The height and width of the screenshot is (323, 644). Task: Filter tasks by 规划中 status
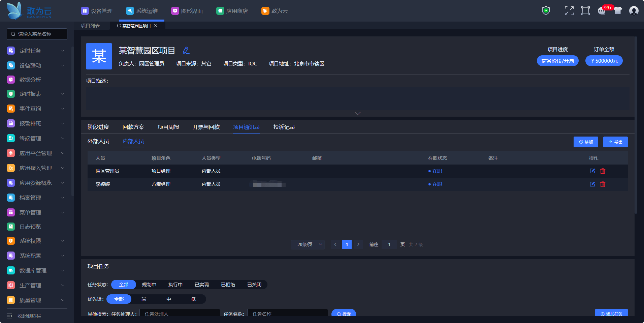coord(149,285)
